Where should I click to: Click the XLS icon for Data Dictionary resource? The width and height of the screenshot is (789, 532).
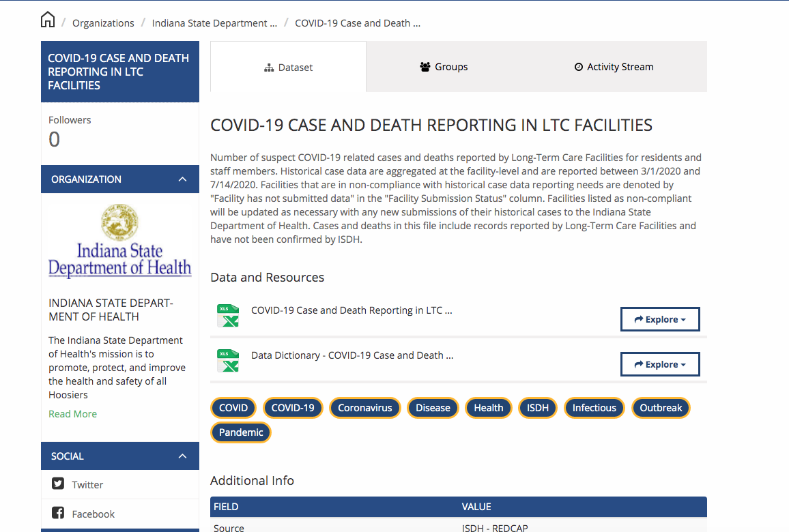tap(227, 361)
